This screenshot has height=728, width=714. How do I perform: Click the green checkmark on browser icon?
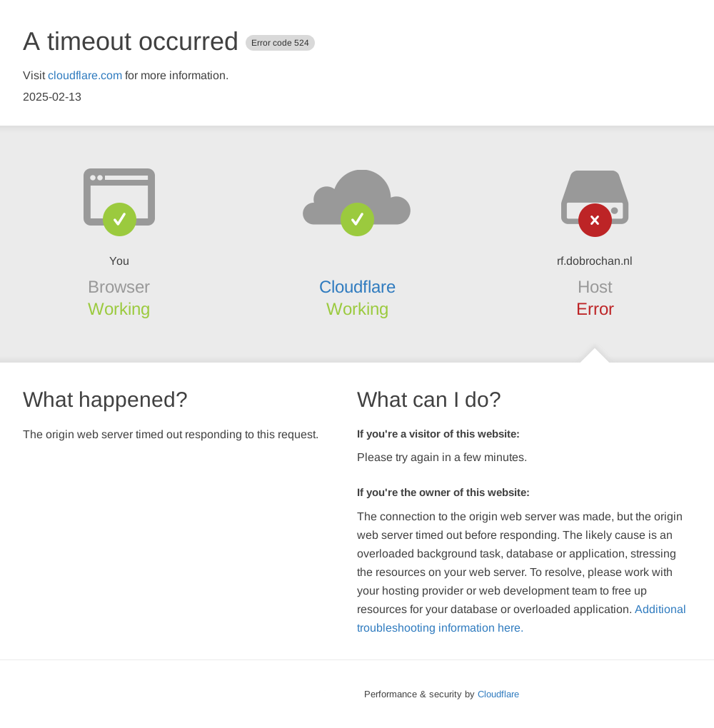coord(119,219)
